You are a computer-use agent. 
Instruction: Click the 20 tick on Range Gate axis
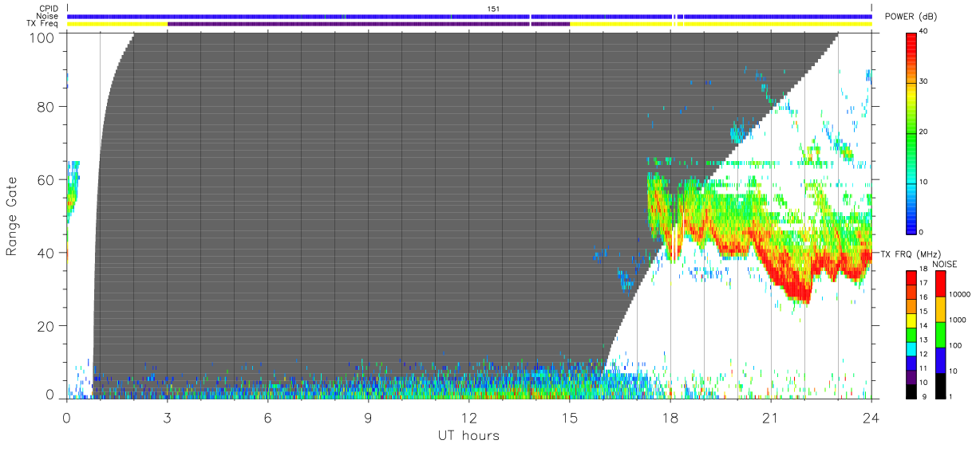pos(45,326)
